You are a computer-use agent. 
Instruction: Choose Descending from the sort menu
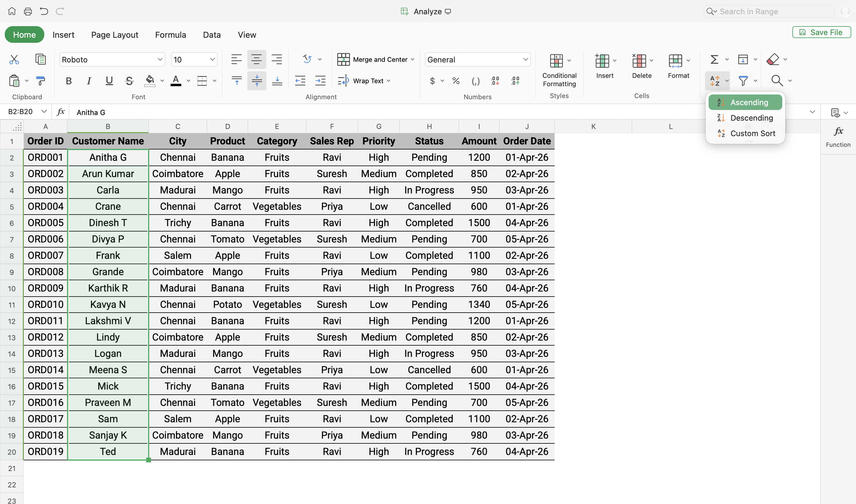pos(751,118)
